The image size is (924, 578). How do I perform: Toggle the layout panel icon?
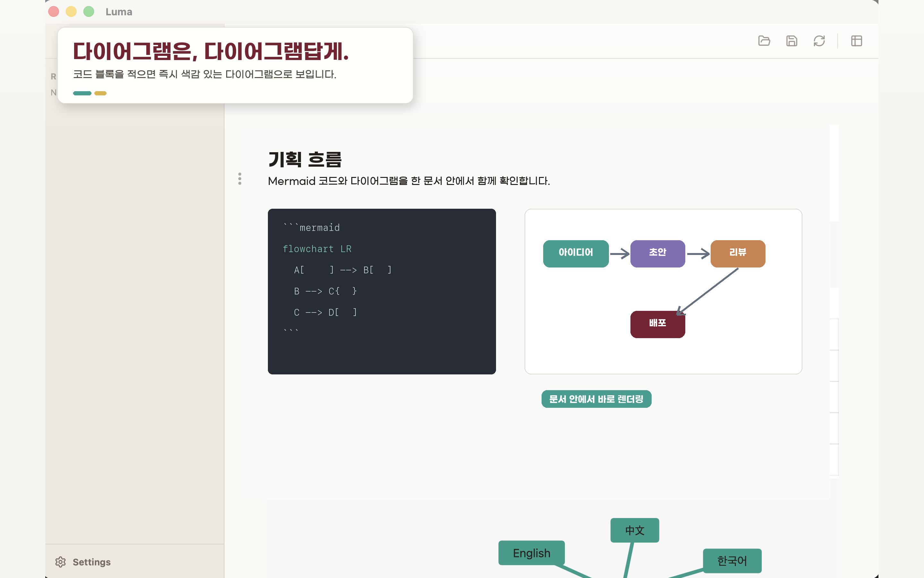(x=856, y=41)
